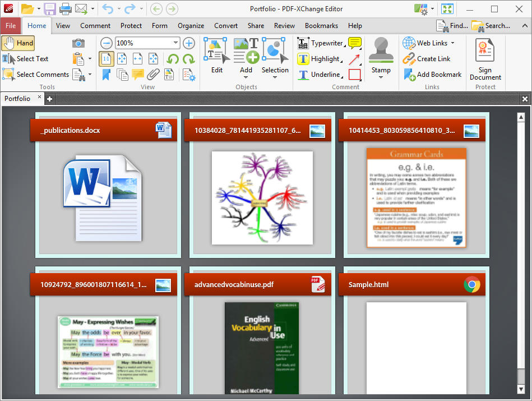Expand the email options dropdown arrow

[92, 9]
